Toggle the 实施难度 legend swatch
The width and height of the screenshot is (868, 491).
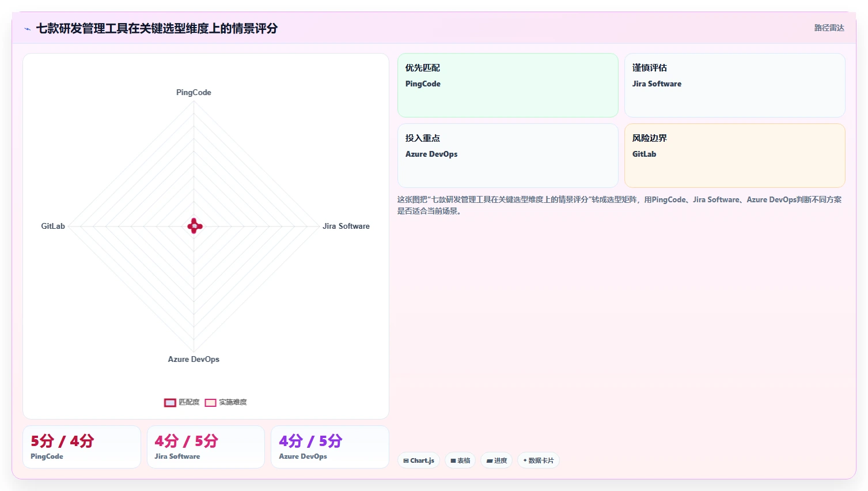click(210, 402)
